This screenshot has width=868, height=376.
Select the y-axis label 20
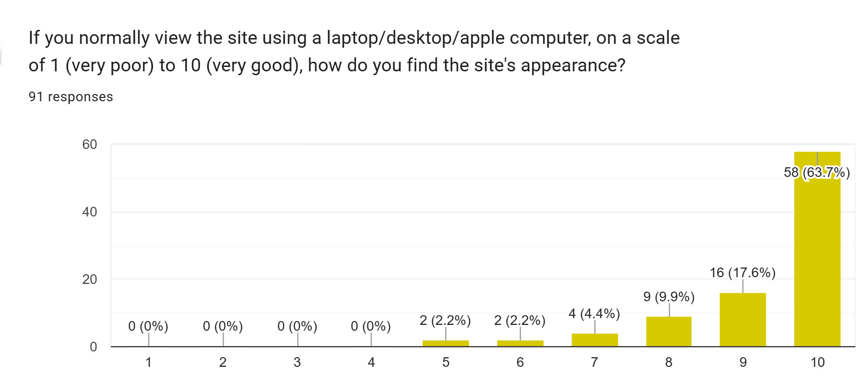click(x=90, y=279)
